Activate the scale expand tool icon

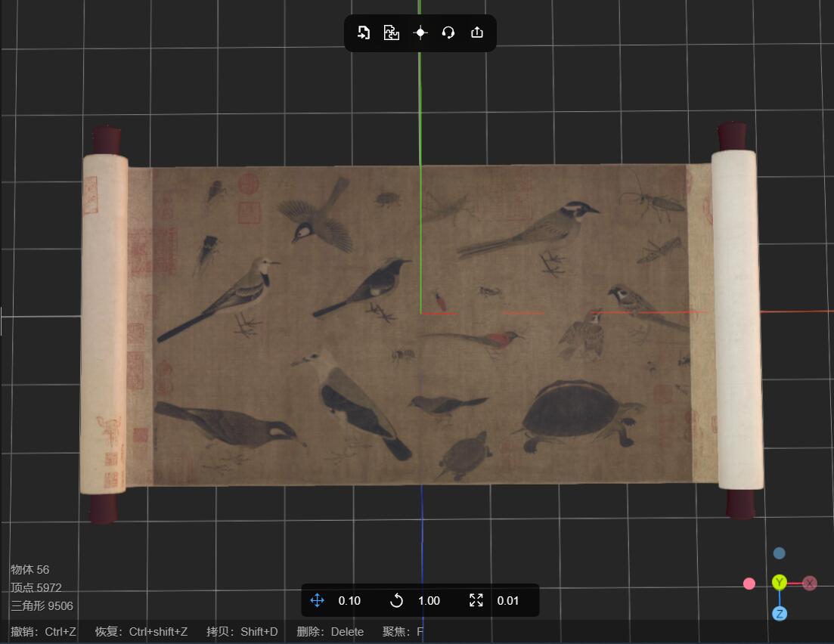click(x=476, y=600)
